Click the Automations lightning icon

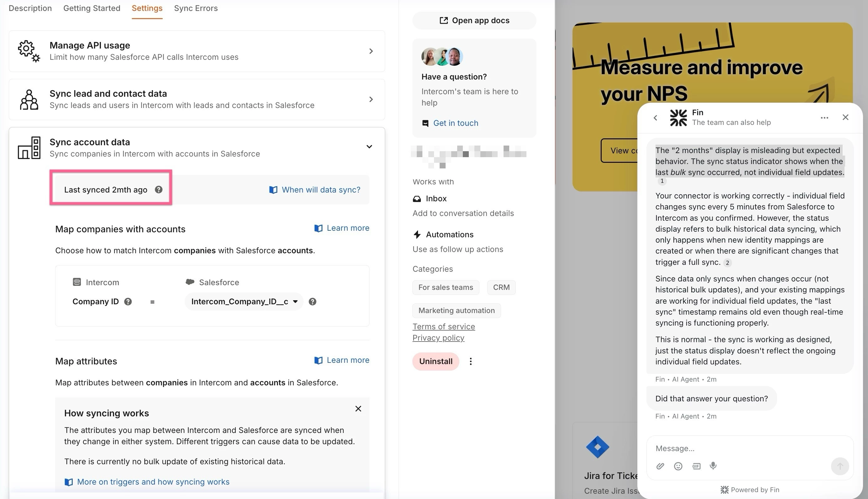[x=417, y=234]
